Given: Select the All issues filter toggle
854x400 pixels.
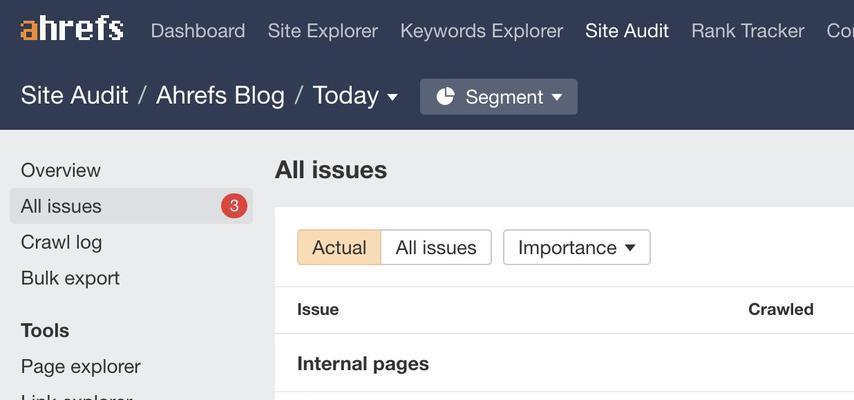Looking at the screenshot, I should pyautogui.click(x=436, y=247).
